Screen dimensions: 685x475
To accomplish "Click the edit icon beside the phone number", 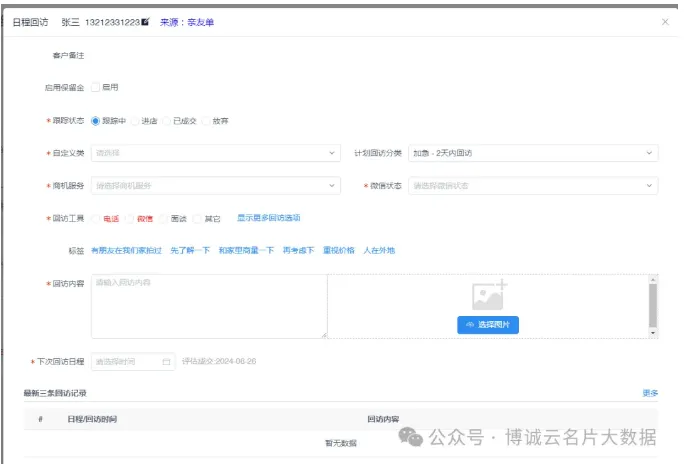I will (x=145, y=21).
